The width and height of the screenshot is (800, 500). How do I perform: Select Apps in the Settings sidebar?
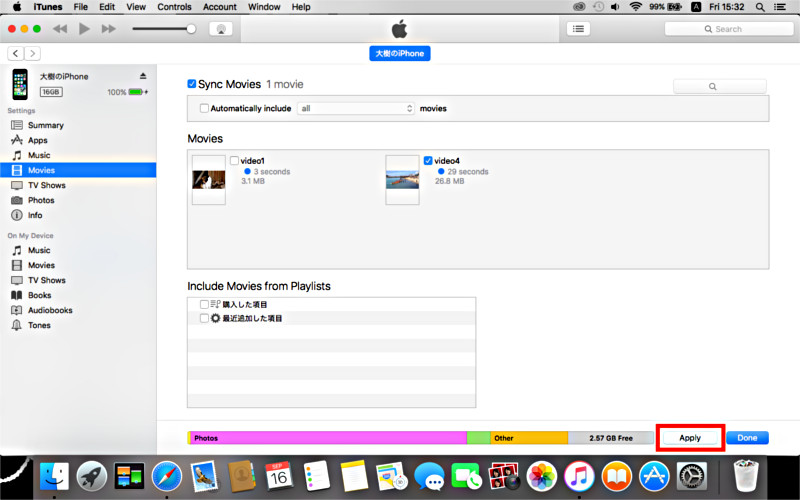point(38,140)
